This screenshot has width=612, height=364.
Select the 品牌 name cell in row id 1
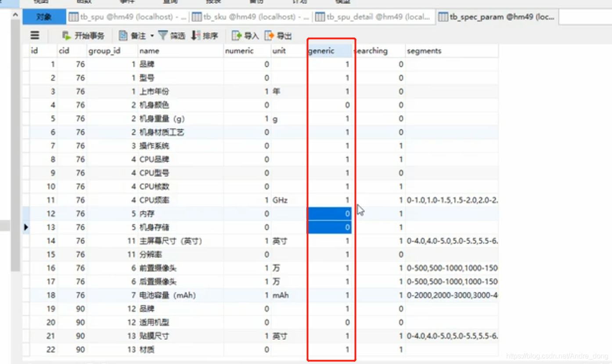tap(180, 64)
